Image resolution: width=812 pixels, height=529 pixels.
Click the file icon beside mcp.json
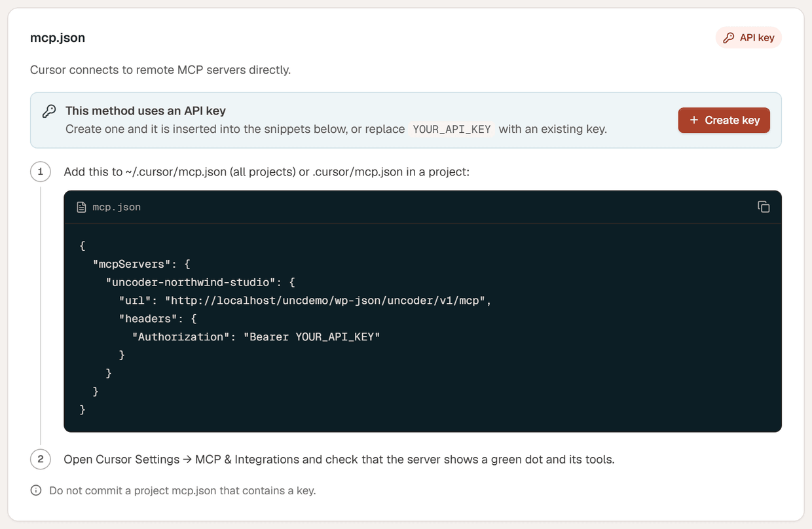(82, 207)
